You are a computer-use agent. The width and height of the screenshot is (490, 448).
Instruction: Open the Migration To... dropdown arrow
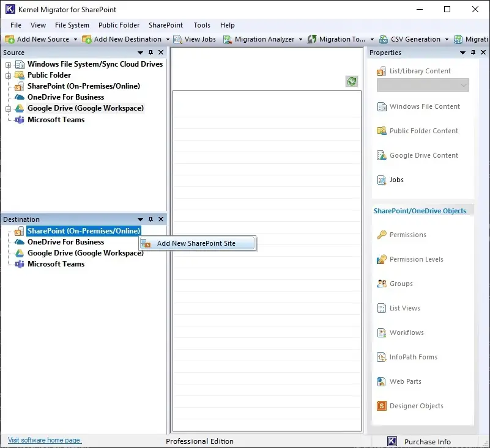coord(372,40)
